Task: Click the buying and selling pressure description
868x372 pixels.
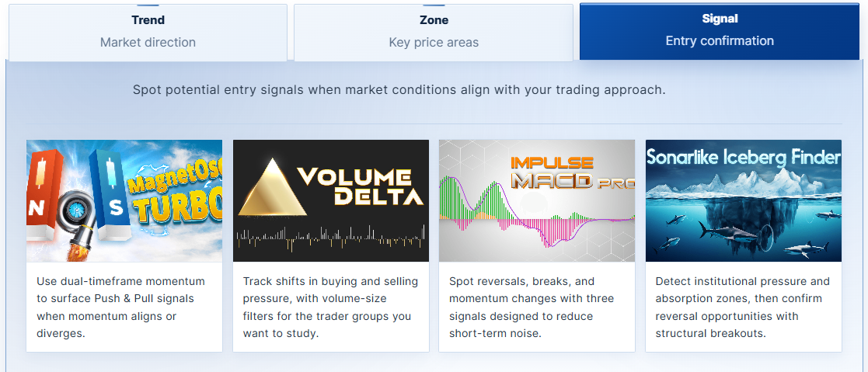Action: (330, 308)
